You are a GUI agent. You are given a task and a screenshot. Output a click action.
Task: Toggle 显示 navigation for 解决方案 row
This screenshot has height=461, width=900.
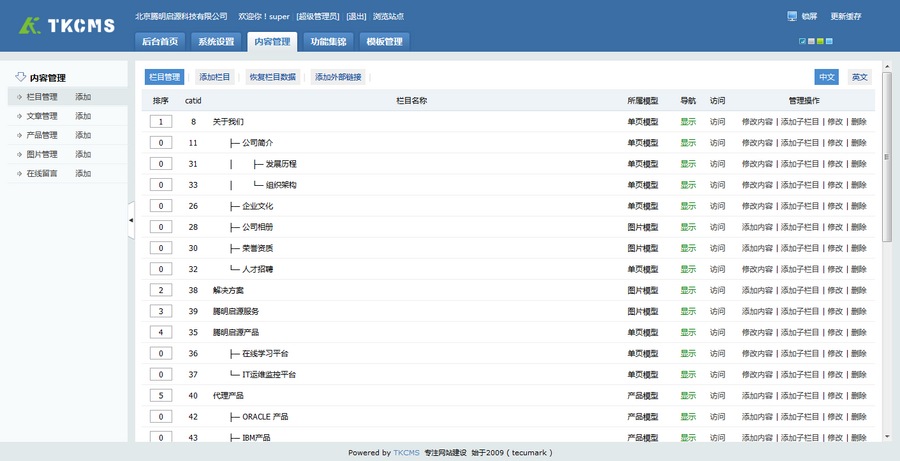688,290
